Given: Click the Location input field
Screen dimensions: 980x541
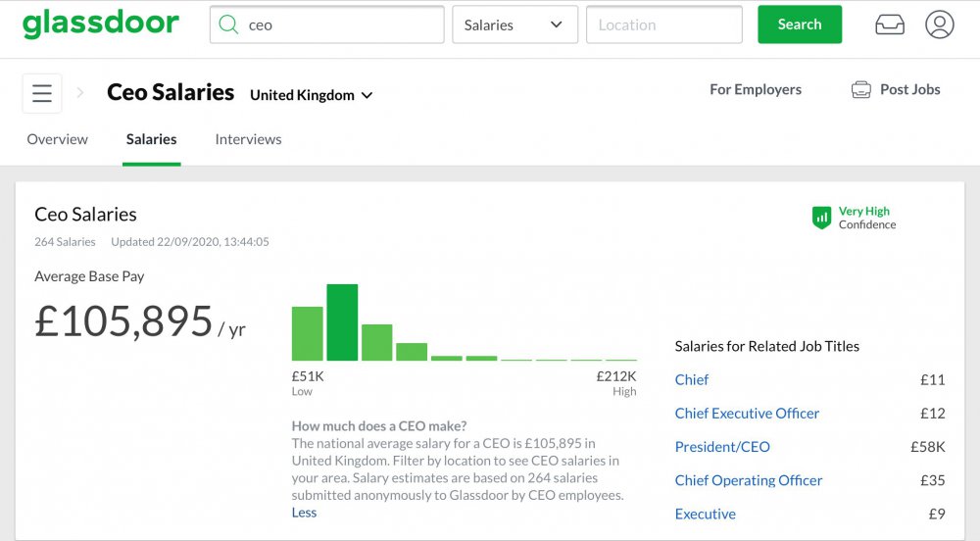Looking at the screenshot, I should point(663,25).
